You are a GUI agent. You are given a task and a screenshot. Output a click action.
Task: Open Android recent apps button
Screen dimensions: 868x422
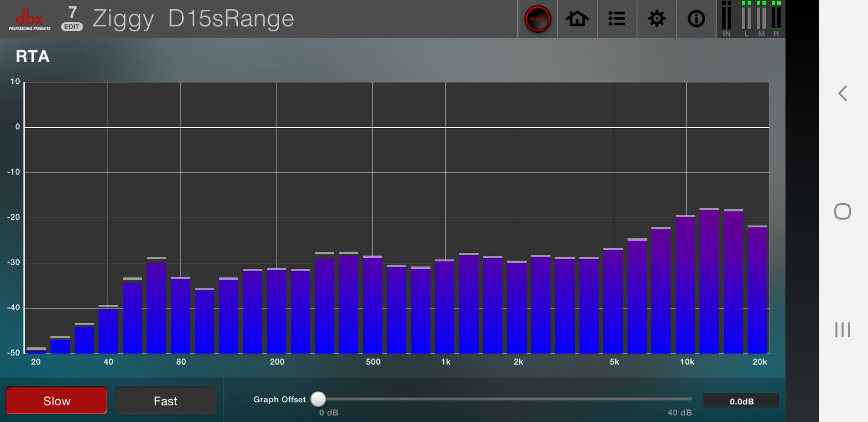[x=842, y=330]
